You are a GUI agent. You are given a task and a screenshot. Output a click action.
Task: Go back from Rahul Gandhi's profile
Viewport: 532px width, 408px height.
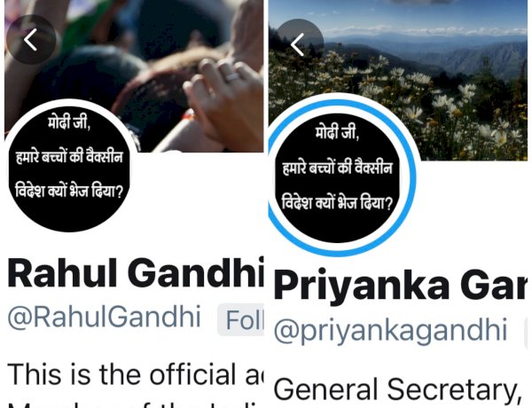pos(31,40)
